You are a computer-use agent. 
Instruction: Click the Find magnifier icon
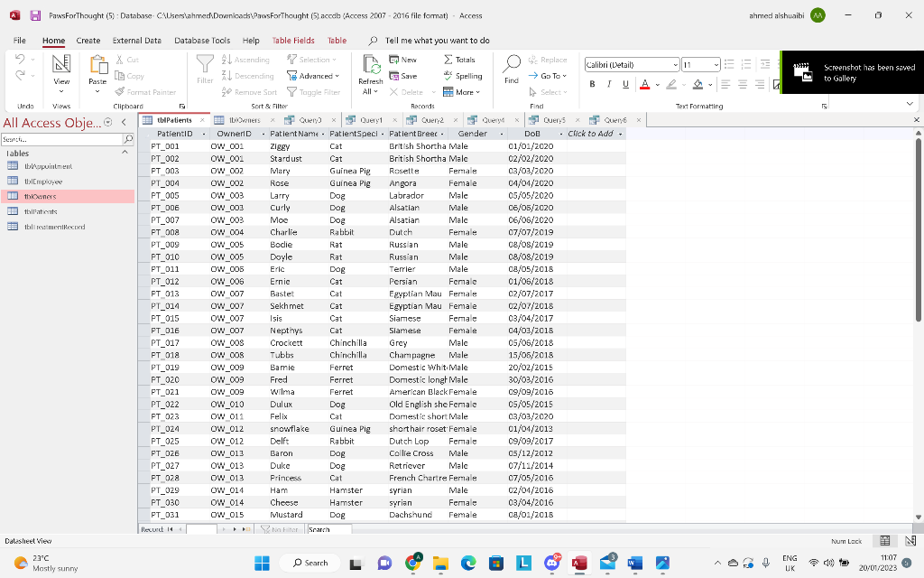tap(512, 64)
